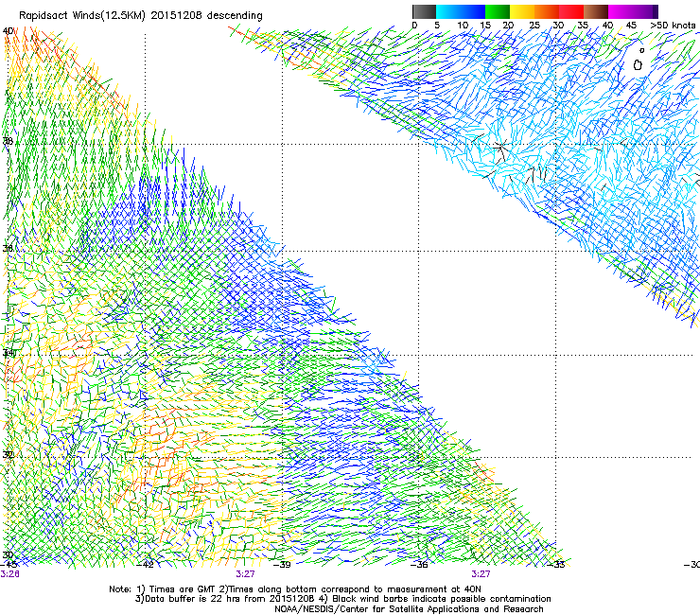Screen dimensions: 700x615
Task: Click the legend value "0" under the color bar
Action: tap(414, 26)
